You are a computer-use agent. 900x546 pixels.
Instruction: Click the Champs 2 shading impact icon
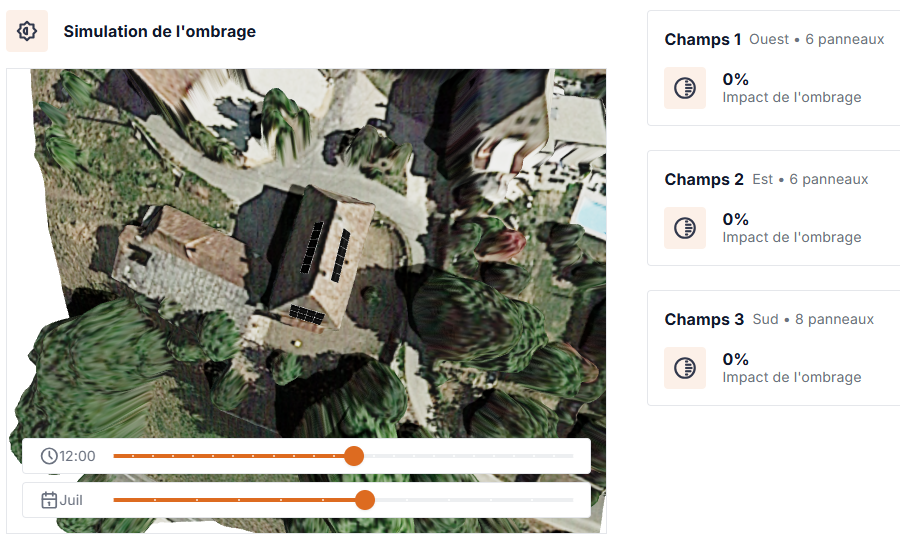tap(685, 228)
